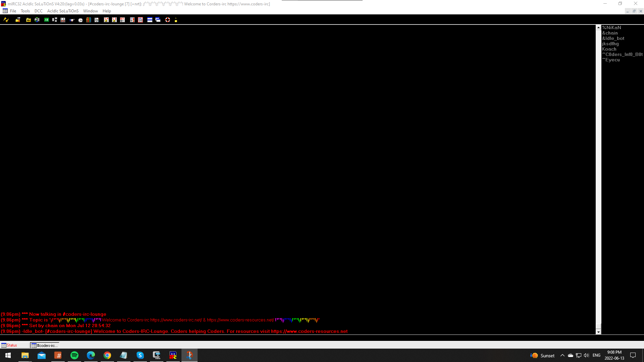Open Spotify from the taskbar

[x=74, y=355]
